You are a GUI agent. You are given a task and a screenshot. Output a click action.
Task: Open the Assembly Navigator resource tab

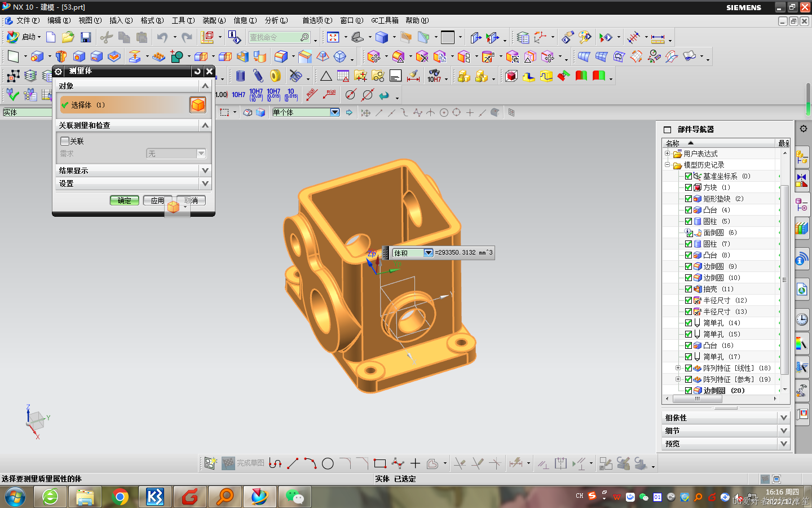(x=802, y=157)
